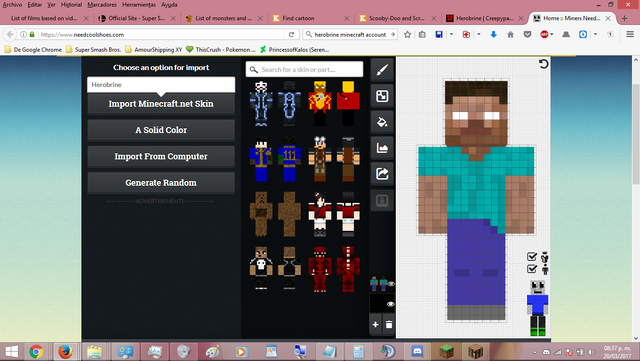
Task: Select the skull t-shirt skin front thumbnail
Action: pyautogui.click(x=261, y=270)
